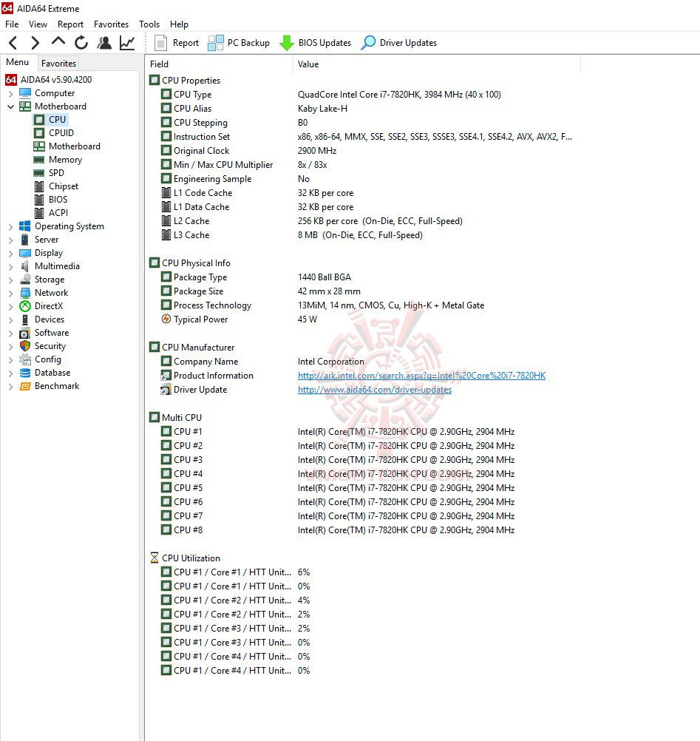The image size is (700, 741).
Task: Click the Security shield icon in tree
Action: click(x=25, y=346)
